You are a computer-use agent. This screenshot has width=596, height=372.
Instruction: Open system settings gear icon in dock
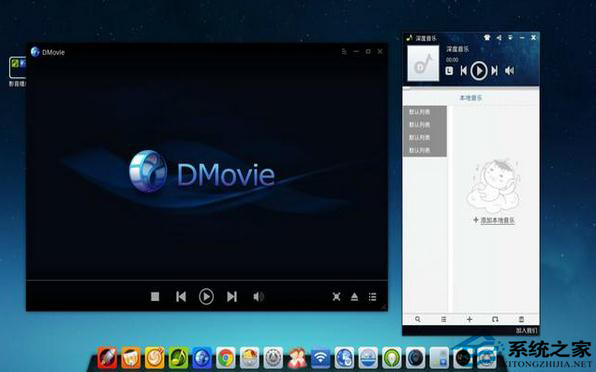coord(273,358)
